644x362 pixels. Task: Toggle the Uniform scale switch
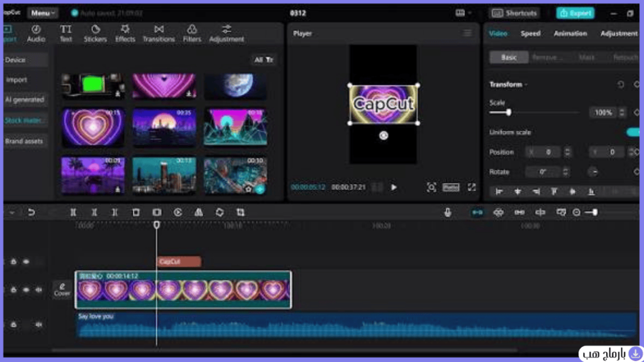[633, 132]
